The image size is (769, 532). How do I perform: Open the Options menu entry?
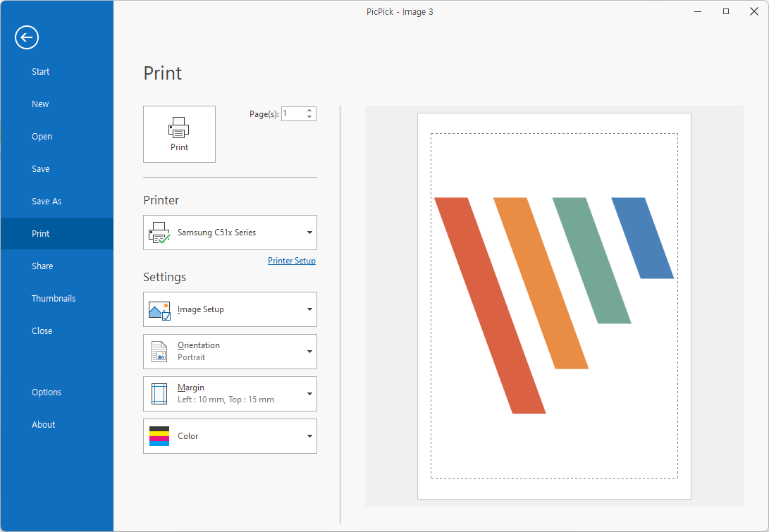47,392
